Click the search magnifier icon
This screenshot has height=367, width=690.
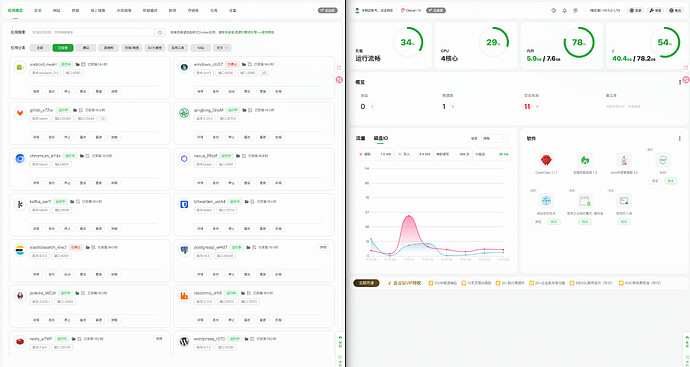[160, 32]
